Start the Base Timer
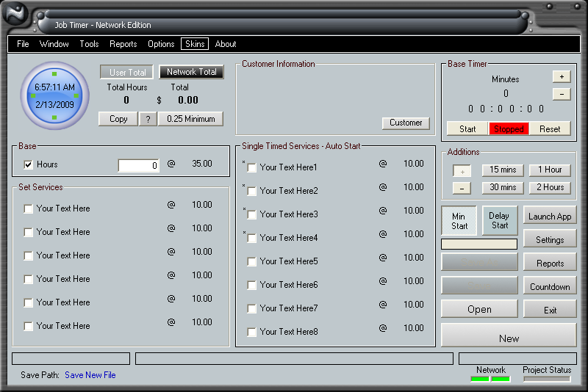 [467, 128]
